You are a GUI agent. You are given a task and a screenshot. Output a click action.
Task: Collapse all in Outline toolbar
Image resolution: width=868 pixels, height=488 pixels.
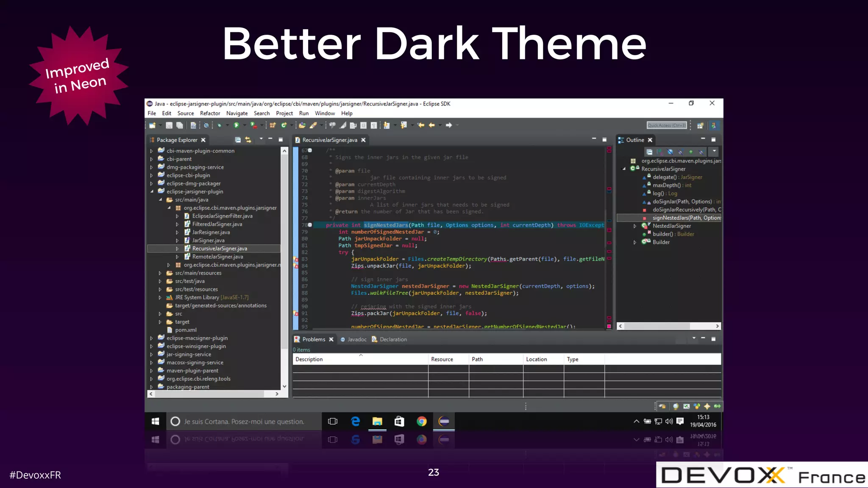point(649,152)
